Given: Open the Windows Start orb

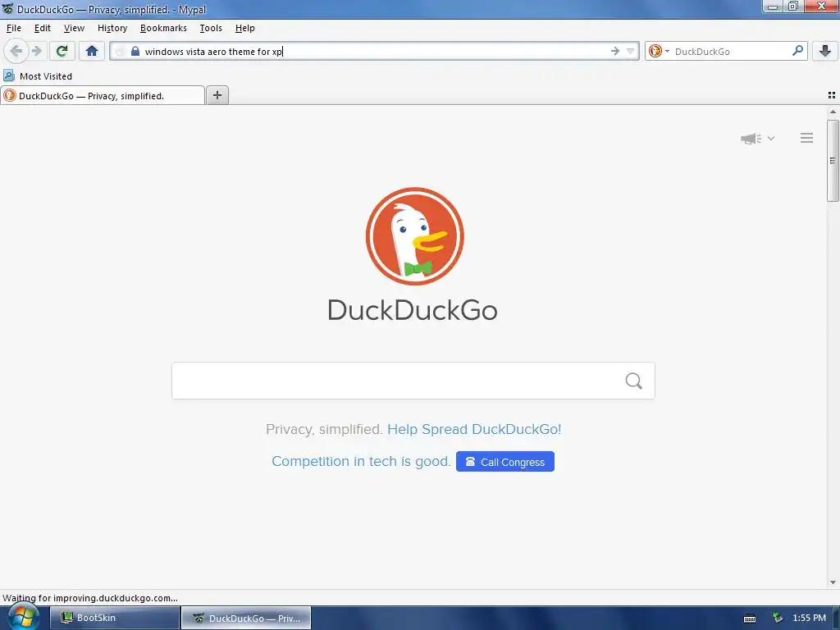Looking at the screenshot, I should 24,617.
